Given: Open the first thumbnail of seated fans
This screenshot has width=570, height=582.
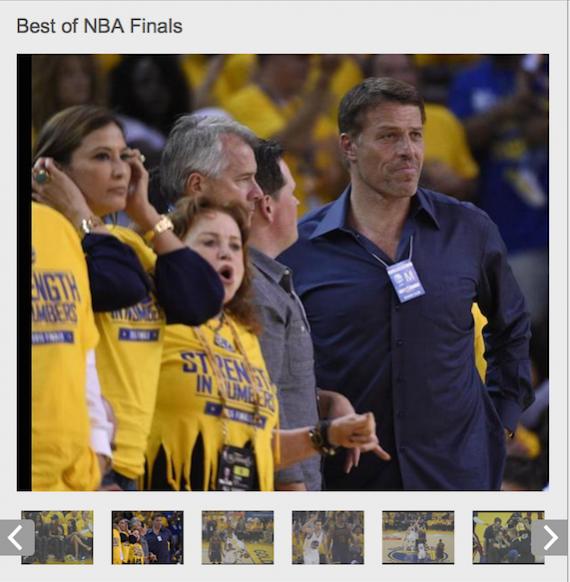Looking at the screenshot, I should point(57,537).
